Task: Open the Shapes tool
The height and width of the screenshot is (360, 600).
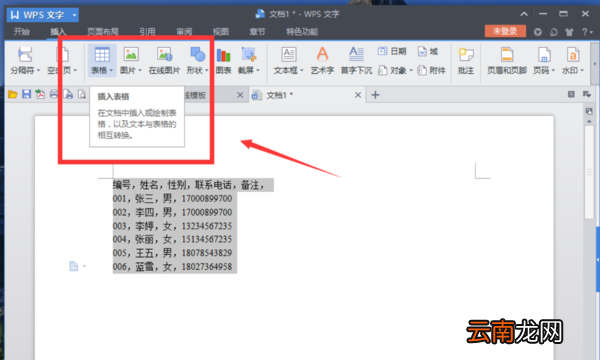Action: 197,60
